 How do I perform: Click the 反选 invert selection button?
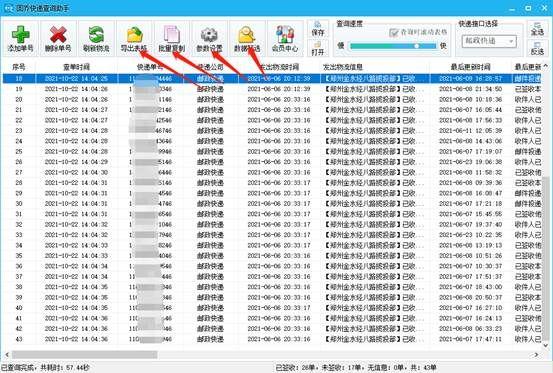pyautogui.click(x=537, y=48)
